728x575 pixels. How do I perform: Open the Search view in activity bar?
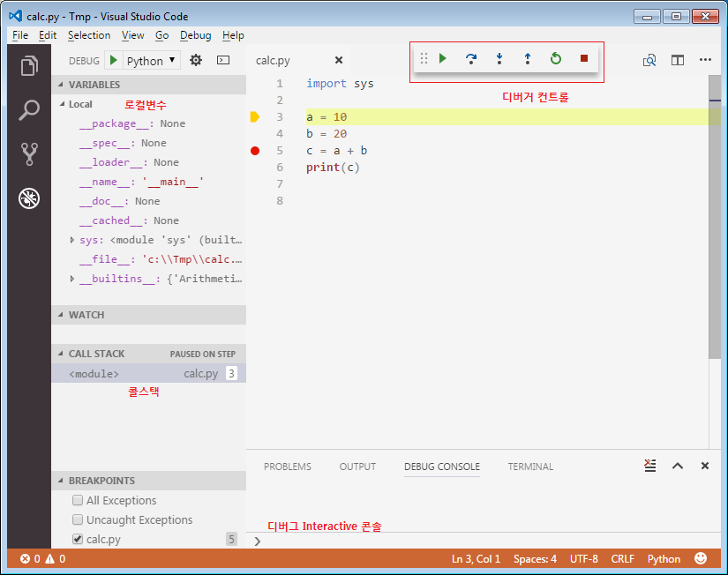29,110
